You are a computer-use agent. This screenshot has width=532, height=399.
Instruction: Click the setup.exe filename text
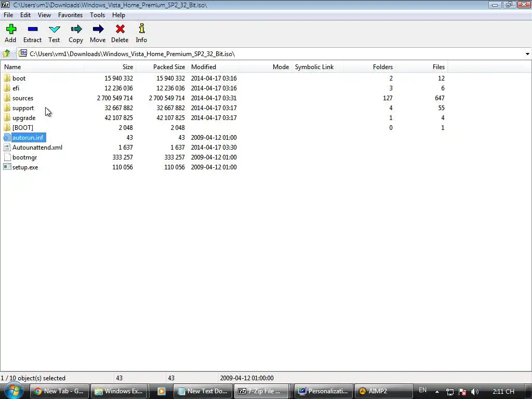25,167
